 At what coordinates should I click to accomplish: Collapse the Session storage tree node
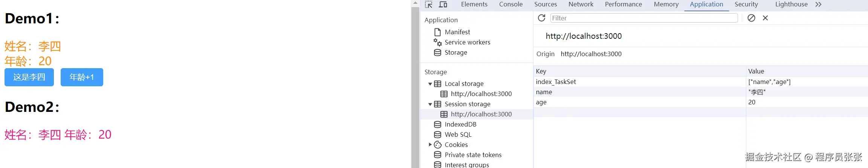(x=430, y=104)
